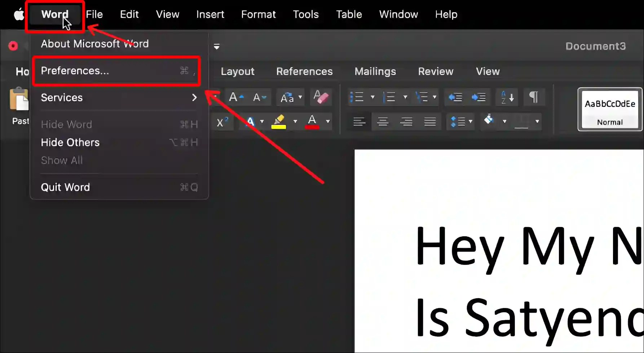644x353 pixels.
Task: Open line spacing dropdown arrow
Action: [471, 122]
